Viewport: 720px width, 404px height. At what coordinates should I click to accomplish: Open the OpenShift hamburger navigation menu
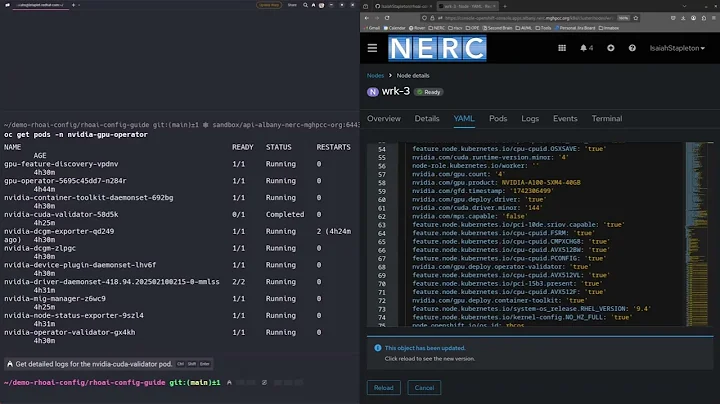(x=372, y=48)
